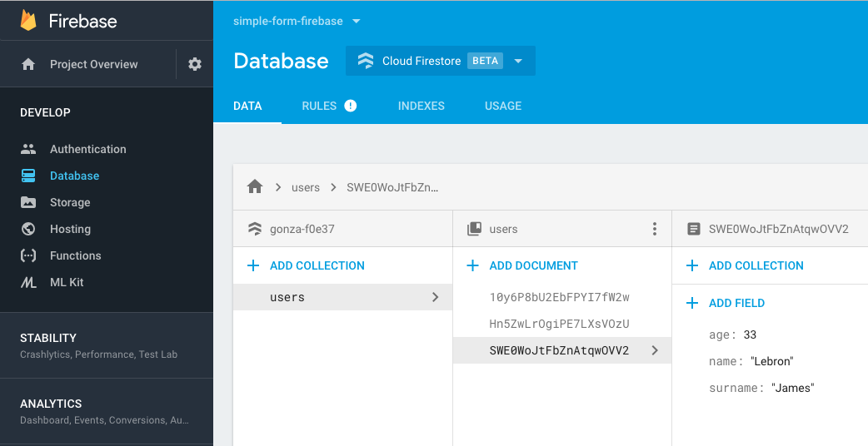Open users collection three-dot menu
The image size is (868, 446).
tap(654, 229)
